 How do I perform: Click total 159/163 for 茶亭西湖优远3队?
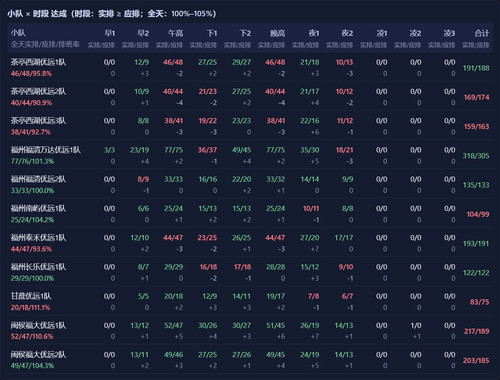(477, 127)
